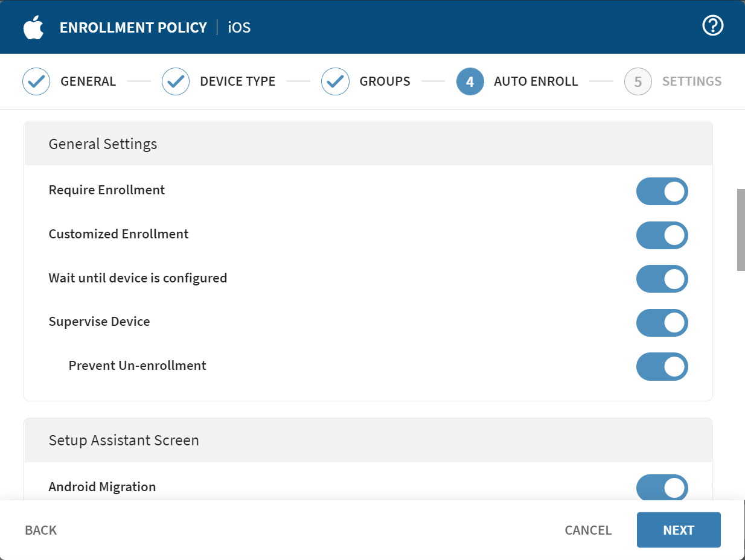Click the Device Type step checkmark circle

(x=176, y=81)
